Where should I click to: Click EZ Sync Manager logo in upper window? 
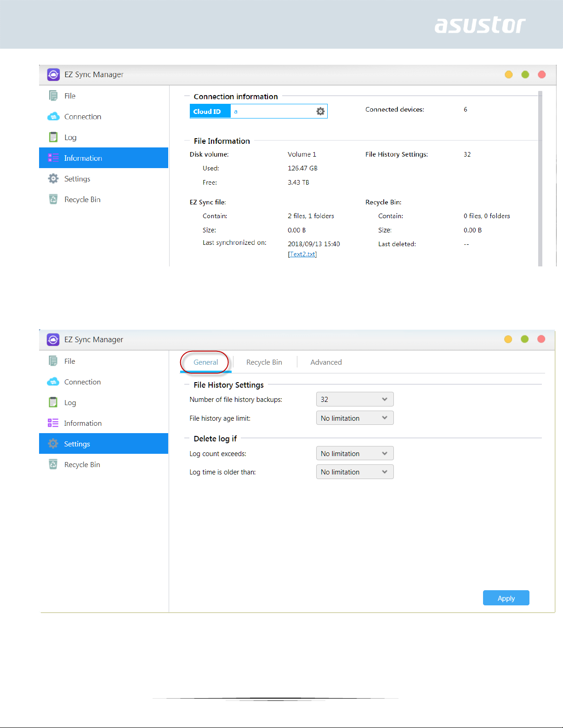pos(53,74)
